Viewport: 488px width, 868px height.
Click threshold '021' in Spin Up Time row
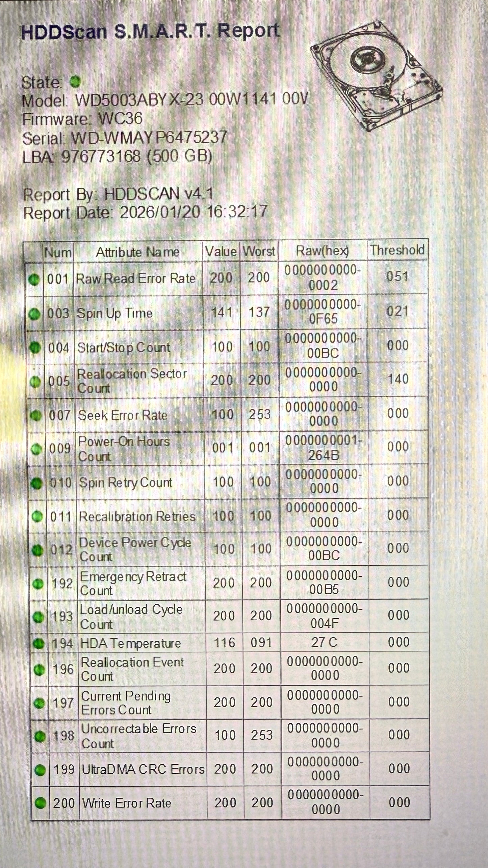397,311
